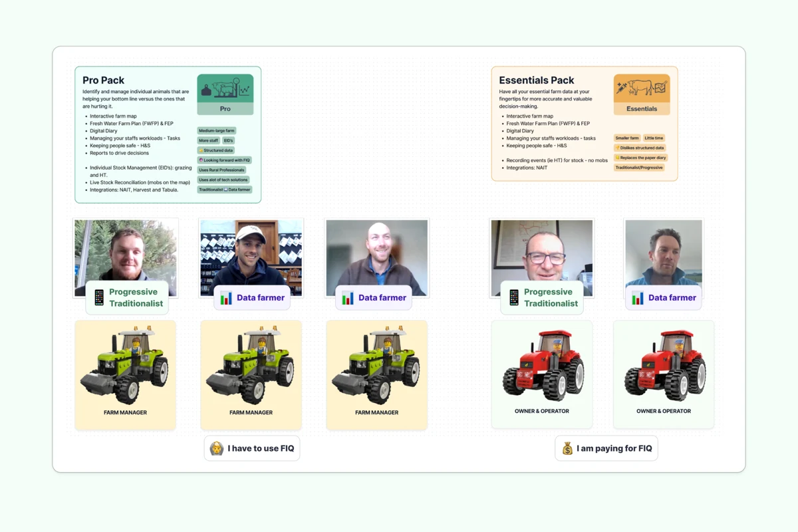Screen dimensions: 798x532
Task: Click the 'Pro Pack' heading
Action: pyautogui.click(x=104, y=80)
